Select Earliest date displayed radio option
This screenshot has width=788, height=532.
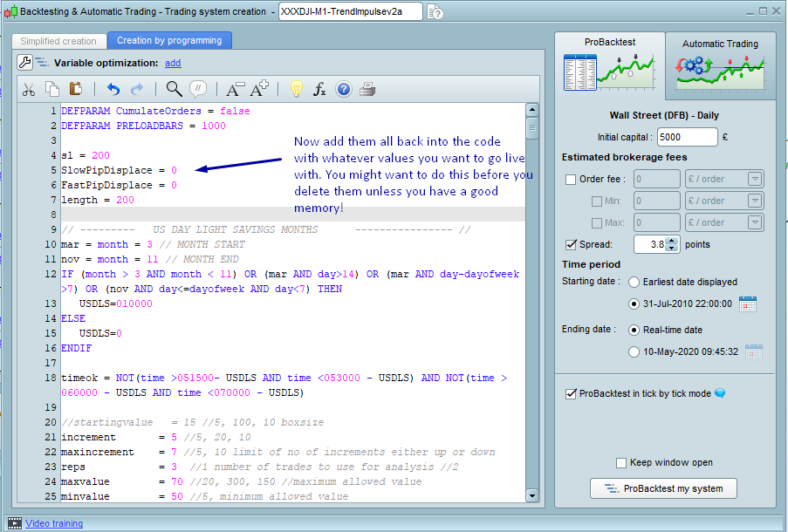634,282
